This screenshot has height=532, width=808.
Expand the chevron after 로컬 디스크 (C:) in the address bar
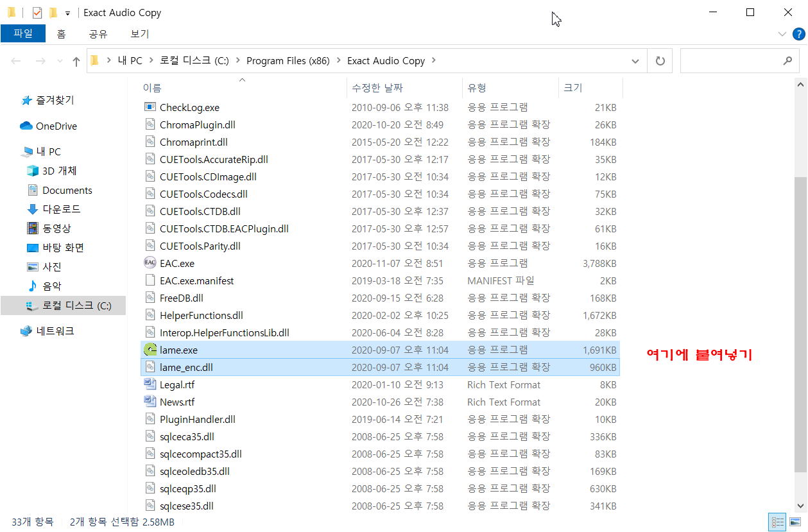(x=237, y=61)
